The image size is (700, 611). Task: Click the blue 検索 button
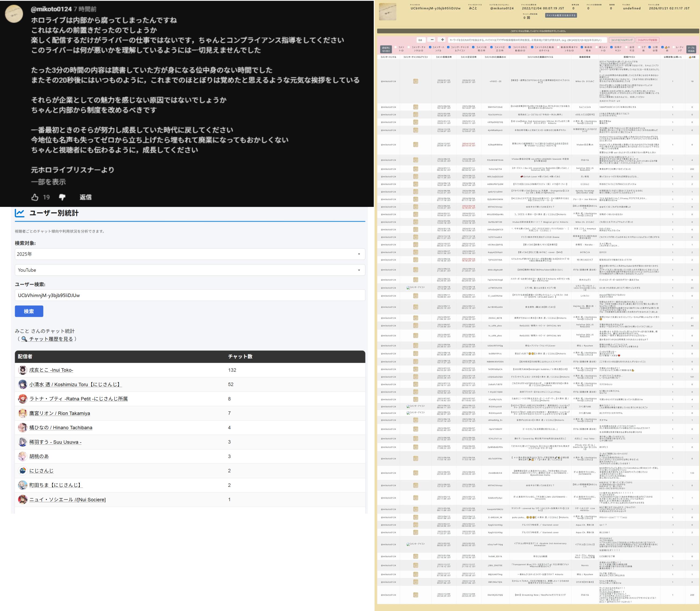tap(29, 311)
